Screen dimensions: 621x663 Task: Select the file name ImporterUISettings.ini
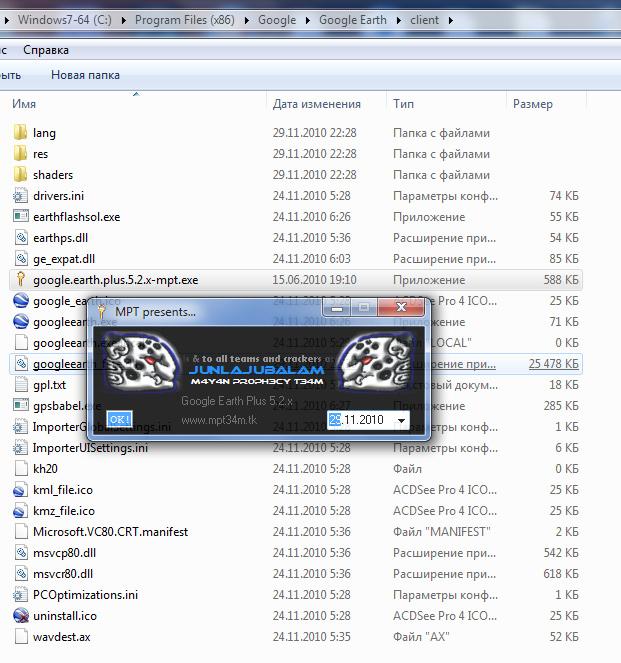tap(90, 447)
